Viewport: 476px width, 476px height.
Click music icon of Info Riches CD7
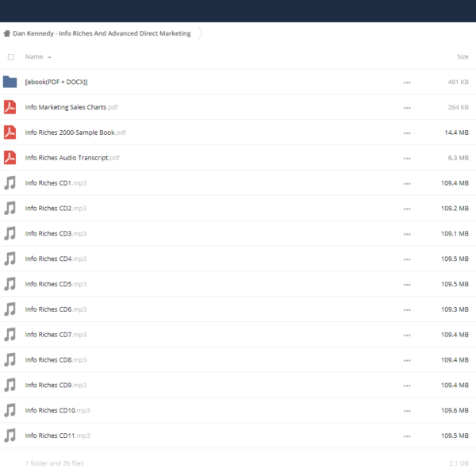10,335
